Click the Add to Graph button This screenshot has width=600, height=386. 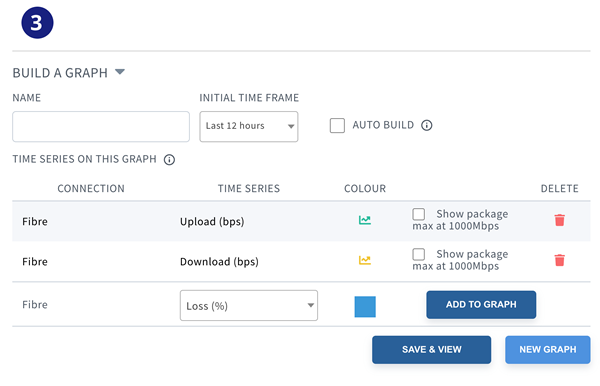[481, 305]
